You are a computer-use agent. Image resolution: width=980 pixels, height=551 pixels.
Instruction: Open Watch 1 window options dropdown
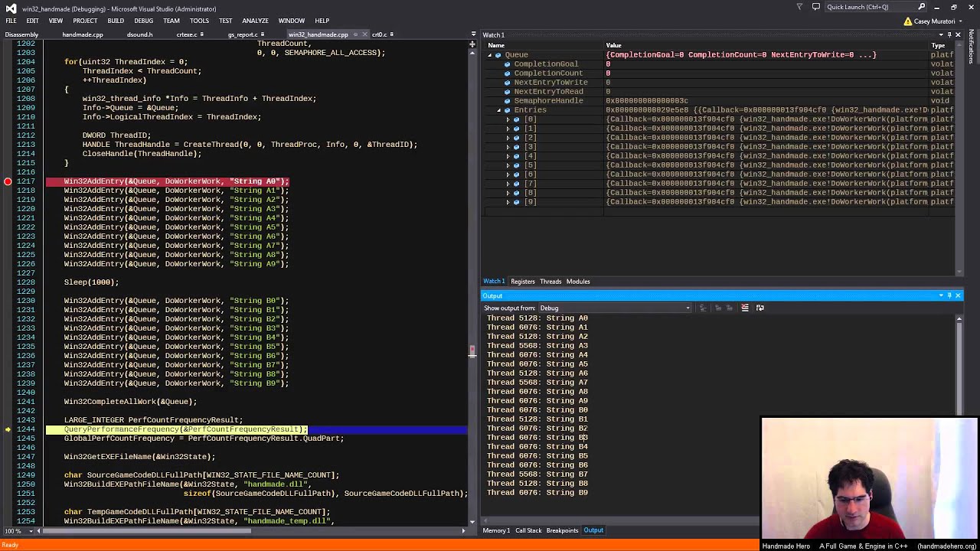941,34
